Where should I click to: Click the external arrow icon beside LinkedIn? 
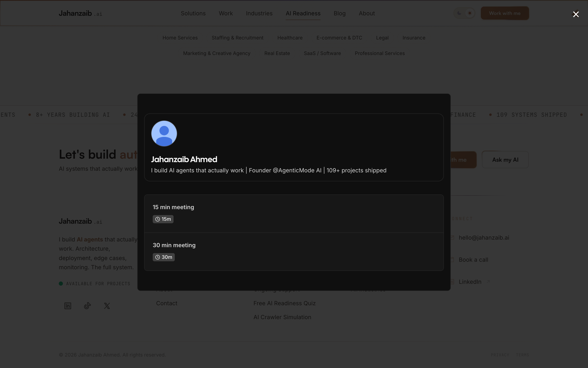coord(488,282)
